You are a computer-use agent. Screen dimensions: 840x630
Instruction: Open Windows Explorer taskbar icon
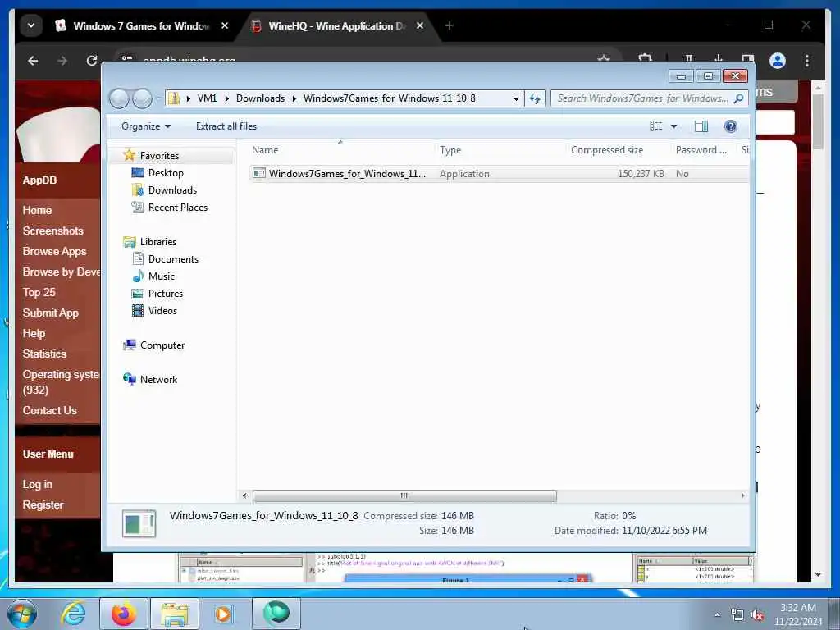(x=175, y=614)
